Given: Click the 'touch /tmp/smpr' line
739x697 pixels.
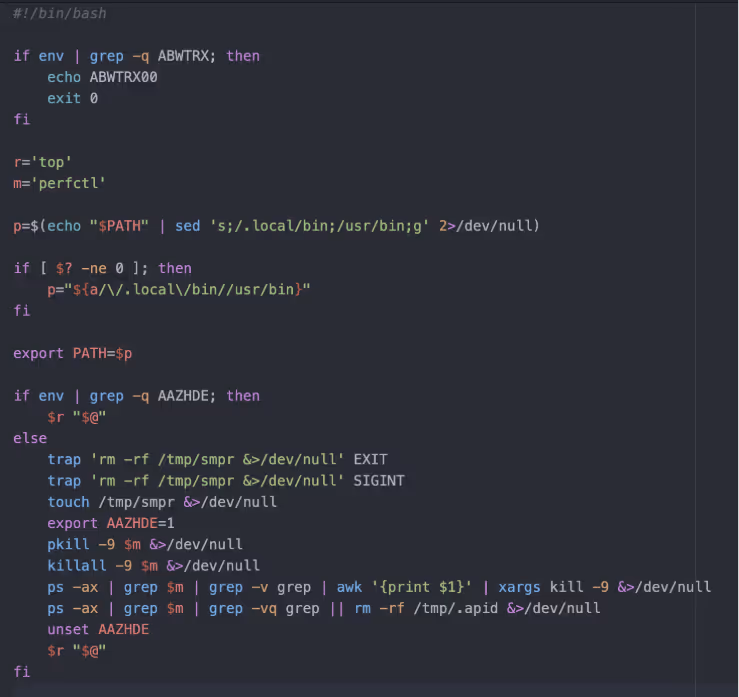Looking at the screenshot, I should pos(162,502).
